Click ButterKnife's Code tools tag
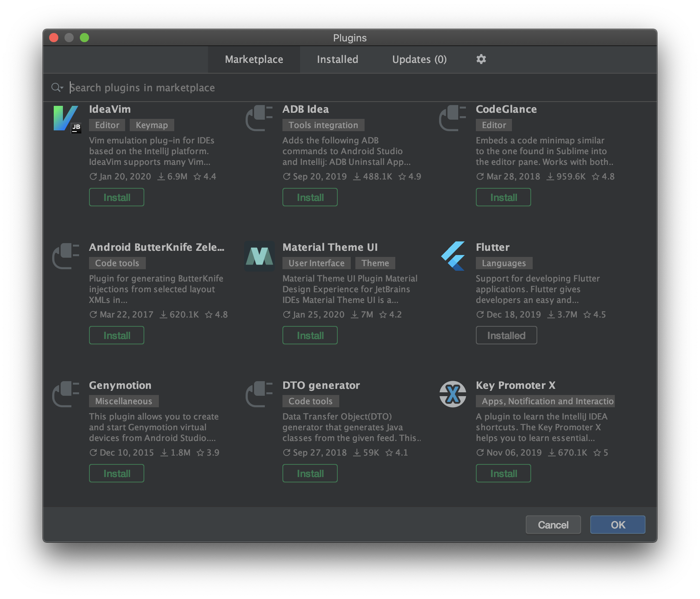This screenshot has height=599, width=700. pos(117,263)
